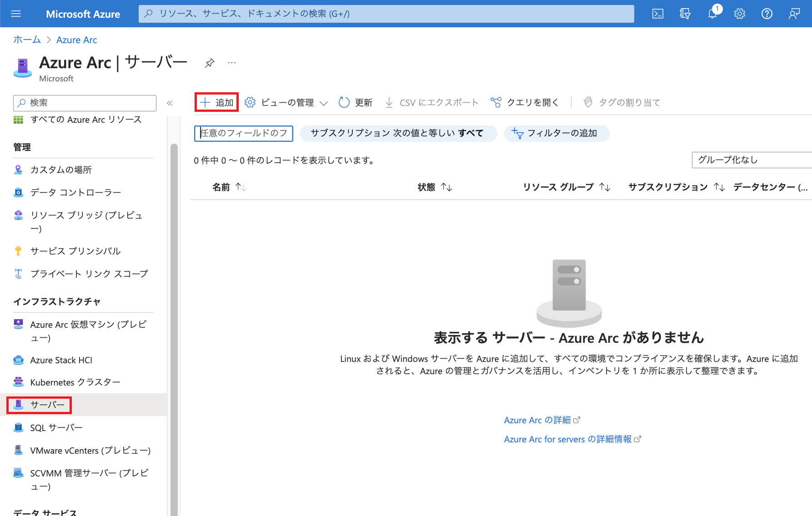812x516 pixels.
Task: Click フィルターの追加
Action: point(556,133)
